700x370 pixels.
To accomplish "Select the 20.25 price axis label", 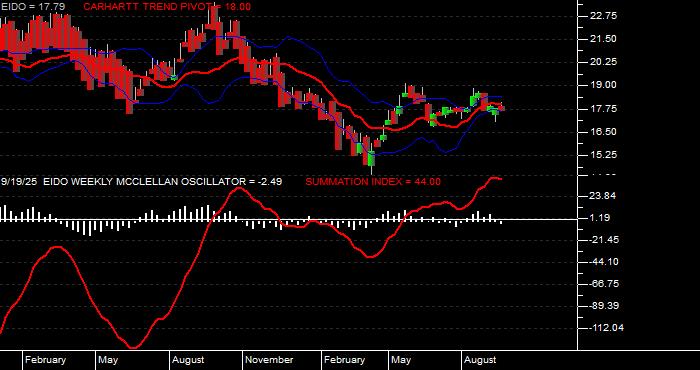I will click(x=604, y=62).
